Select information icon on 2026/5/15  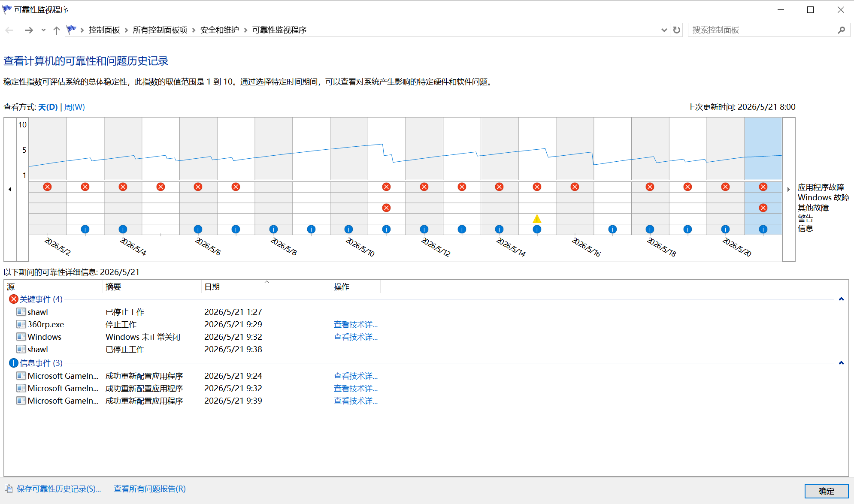click(537, 229)
